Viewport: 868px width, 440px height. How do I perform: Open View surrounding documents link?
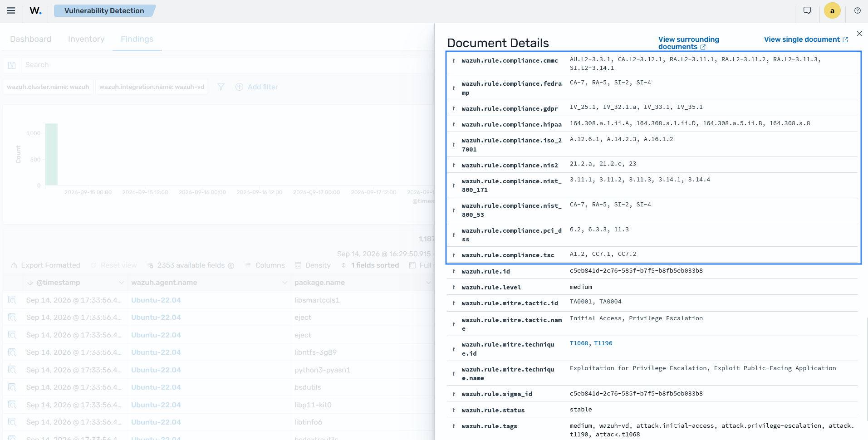click(689, 43)
